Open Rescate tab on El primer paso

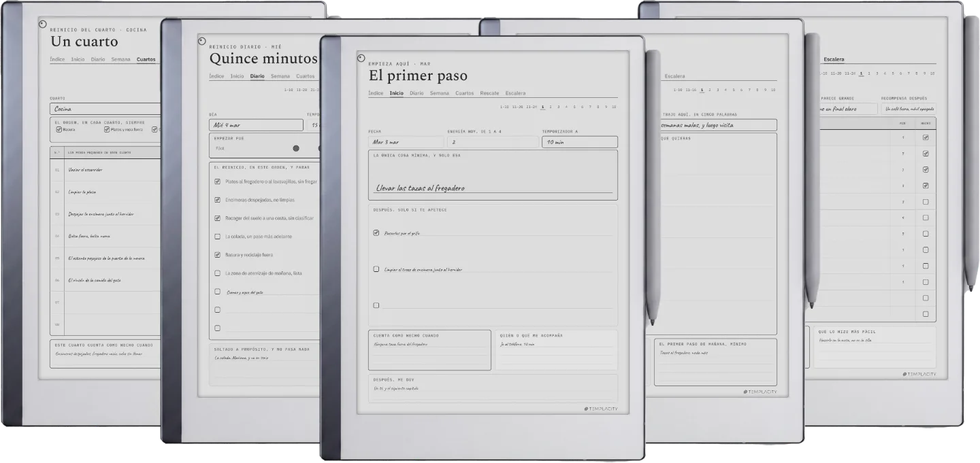coord(489,93)
